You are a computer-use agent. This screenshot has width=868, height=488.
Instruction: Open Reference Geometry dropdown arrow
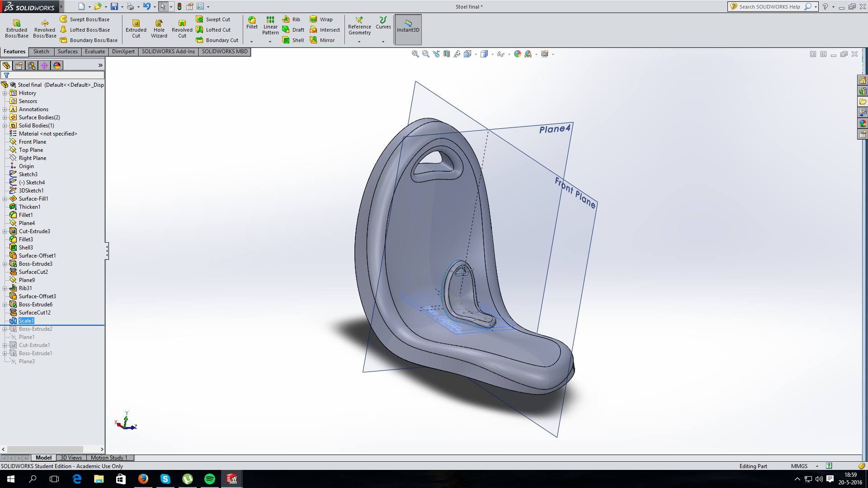point(359,42)
